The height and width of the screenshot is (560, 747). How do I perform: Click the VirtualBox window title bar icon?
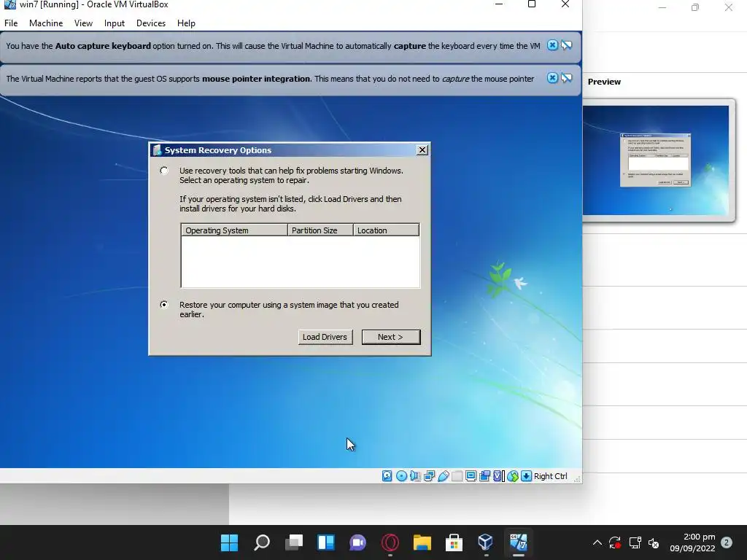[x=9, y=4]
